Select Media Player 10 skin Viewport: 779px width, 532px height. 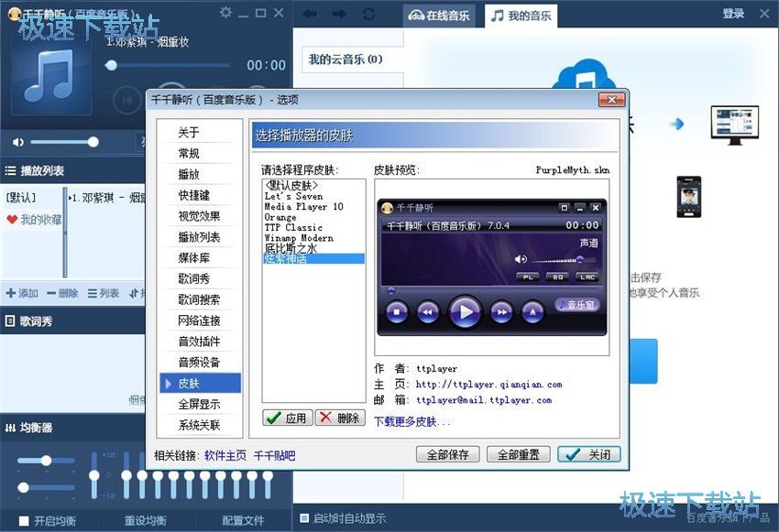pyautogui.click(x=313, y=206)
